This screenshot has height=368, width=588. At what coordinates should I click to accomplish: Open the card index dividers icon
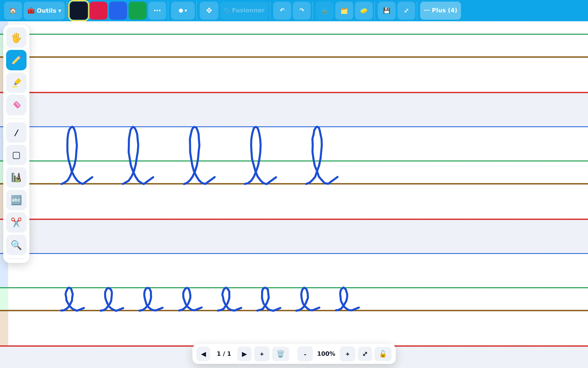point(344,10)
